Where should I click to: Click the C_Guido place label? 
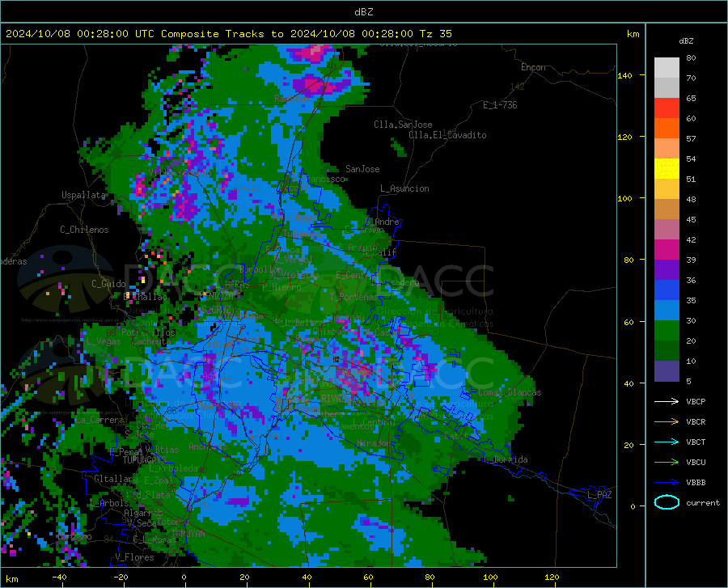108,284
